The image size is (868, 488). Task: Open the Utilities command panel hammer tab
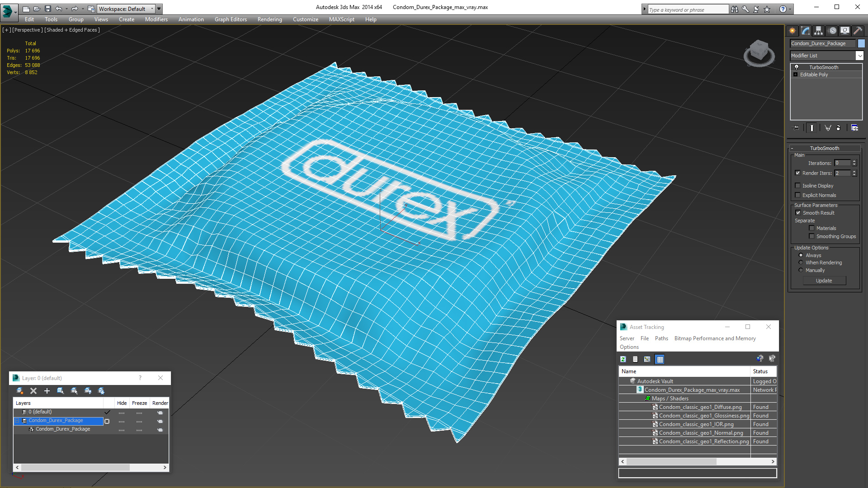(x=858, y=31)
